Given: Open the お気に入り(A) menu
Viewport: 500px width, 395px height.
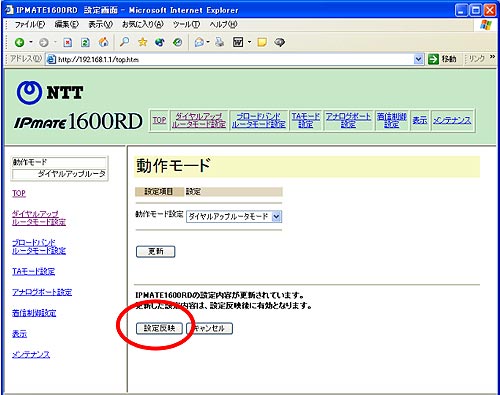Looking at the screenshot, I should coord(143,24).
